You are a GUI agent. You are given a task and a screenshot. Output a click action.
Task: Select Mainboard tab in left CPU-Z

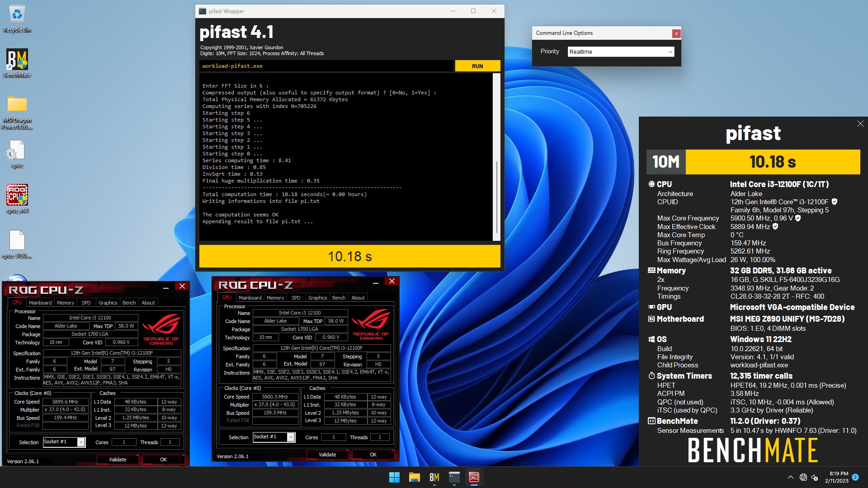coord(40,303)
